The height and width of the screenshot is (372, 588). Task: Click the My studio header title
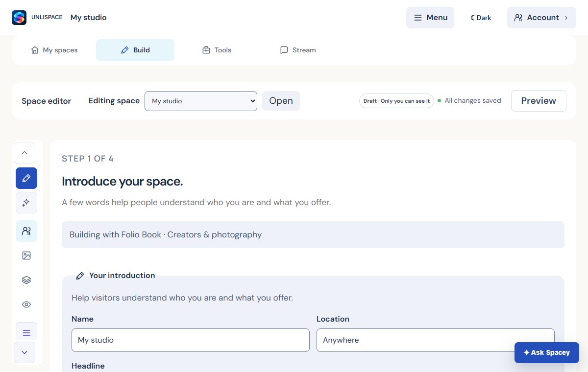89,18
